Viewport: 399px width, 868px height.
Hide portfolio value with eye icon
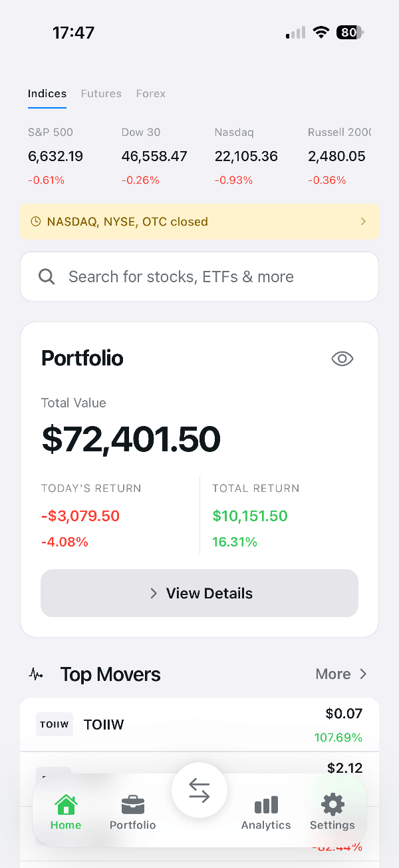point(342,359)
